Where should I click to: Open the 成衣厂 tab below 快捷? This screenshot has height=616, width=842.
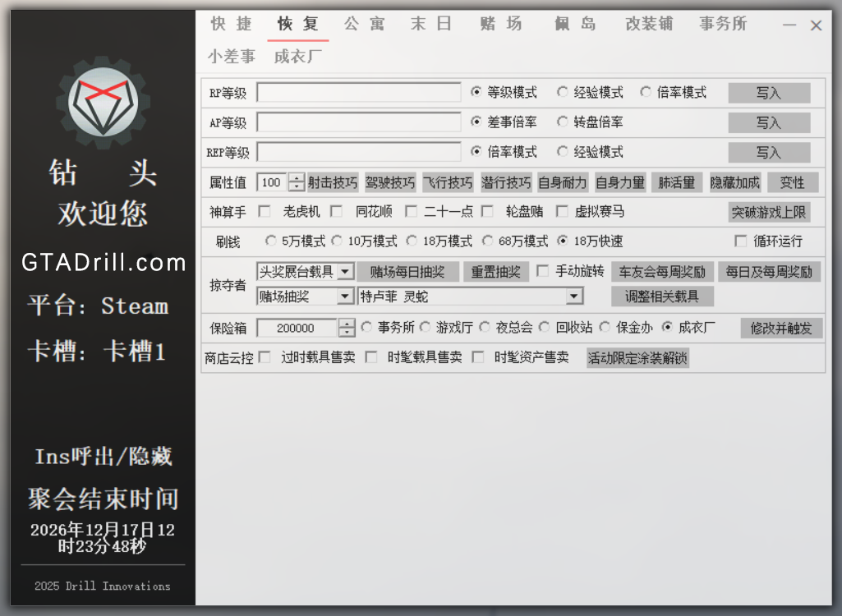298,57
